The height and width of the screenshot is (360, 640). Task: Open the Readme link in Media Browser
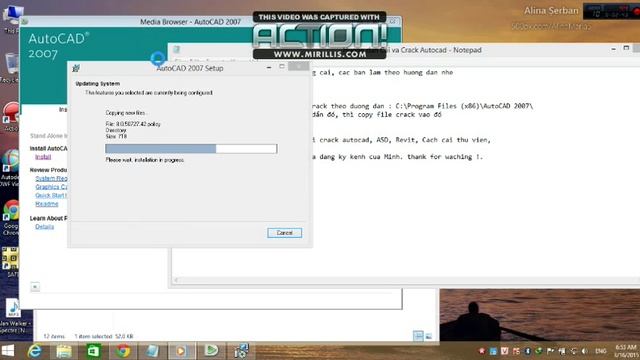[x=47, y=204]
